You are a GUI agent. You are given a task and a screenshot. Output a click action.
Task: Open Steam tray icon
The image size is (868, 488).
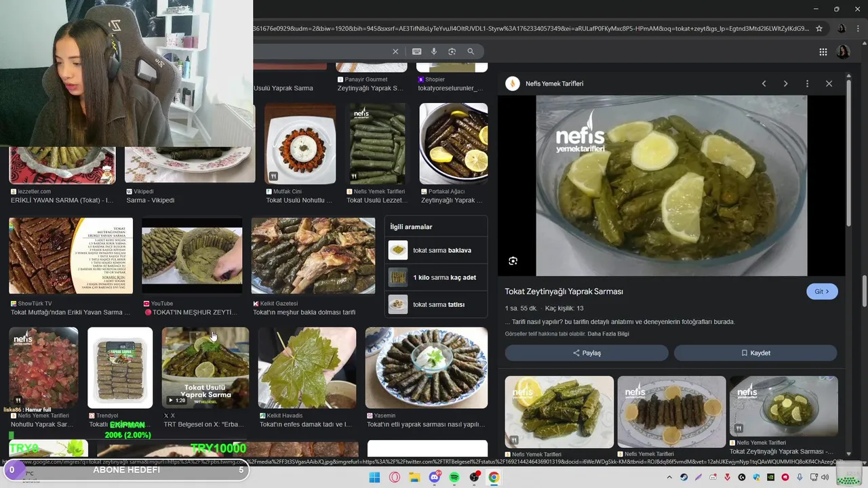pos(684,477)
